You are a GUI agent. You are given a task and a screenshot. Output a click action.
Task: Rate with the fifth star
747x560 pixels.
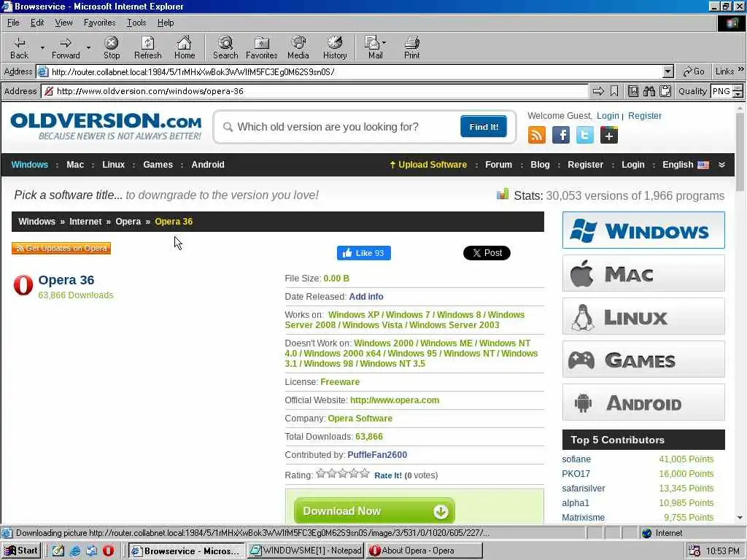365,472
